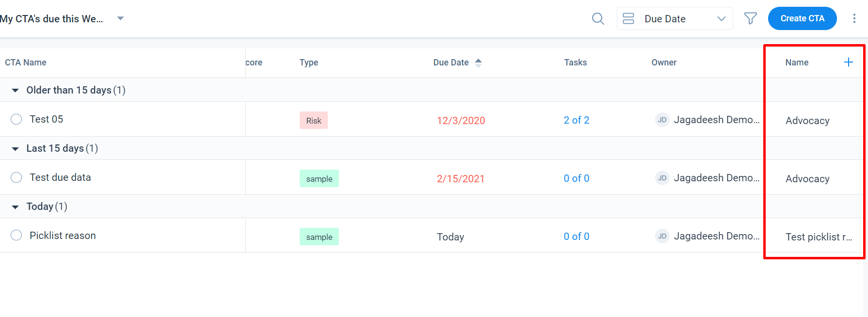
Task: Click sample badge in Picklist reason row
Action: (319, 237)
